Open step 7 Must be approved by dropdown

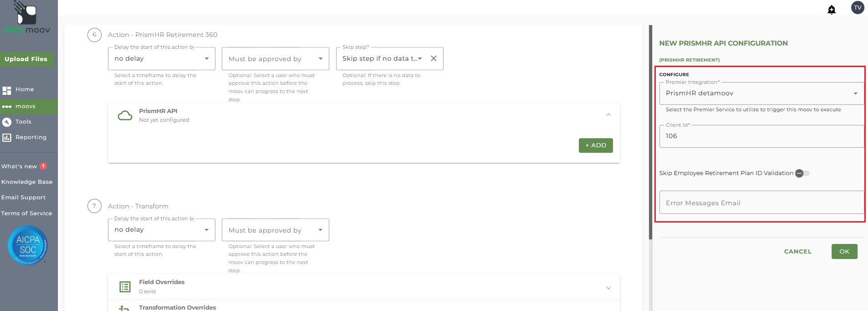(x=276, y=230)
